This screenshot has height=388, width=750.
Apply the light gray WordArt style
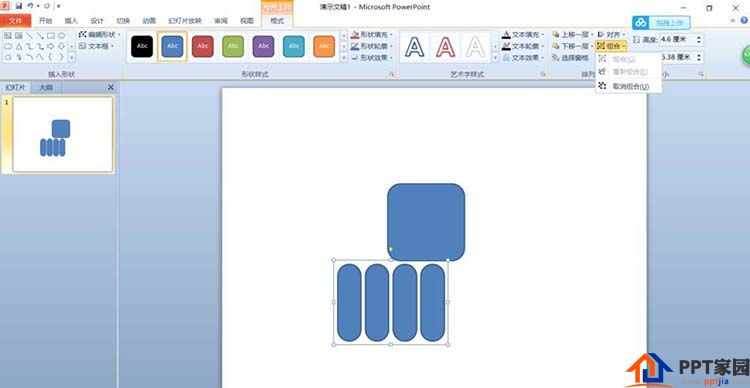475,47
